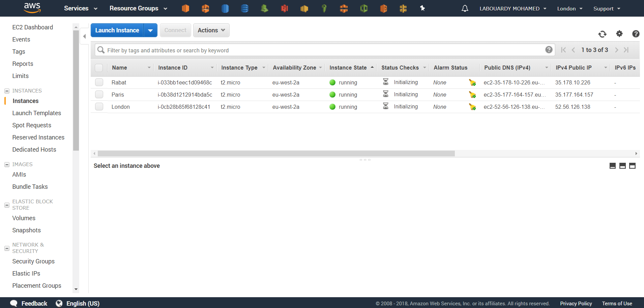Open the green CloudWatch shortcut icon
Viewport: 644px width, 308px height.
pyautogui.click(x=364, y=8)
